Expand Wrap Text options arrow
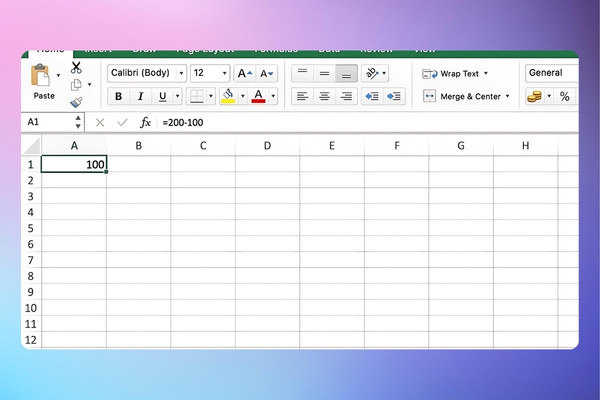Image resolution: width=600 pixels, height=400 pixels. (486, 73)
